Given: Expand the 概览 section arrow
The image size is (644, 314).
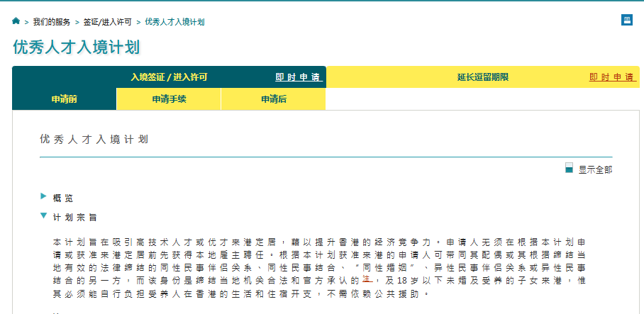Looking at the screenshot, I should [x=44, y=196].
